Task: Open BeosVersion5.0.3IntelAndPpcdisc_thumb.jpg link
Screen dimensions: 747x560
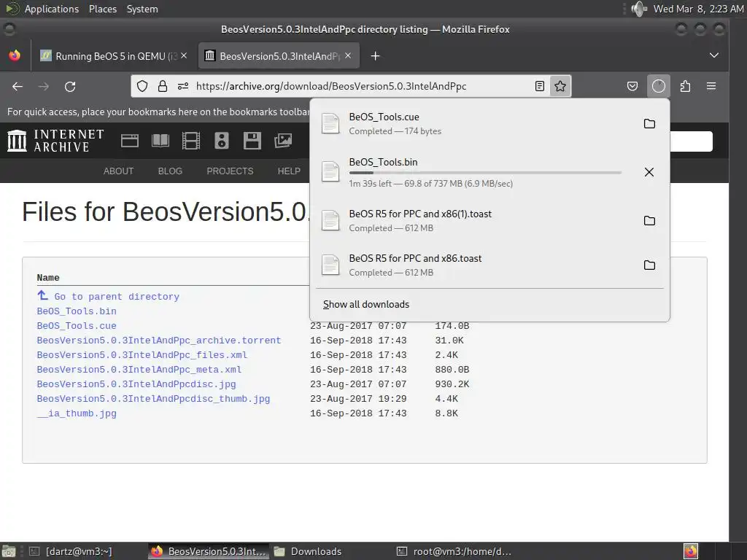Action: click(x=153, y=399)
